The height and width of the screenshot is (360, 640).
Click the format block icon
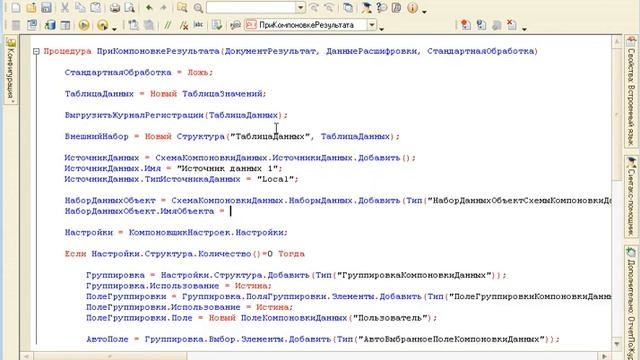point(133,25)
